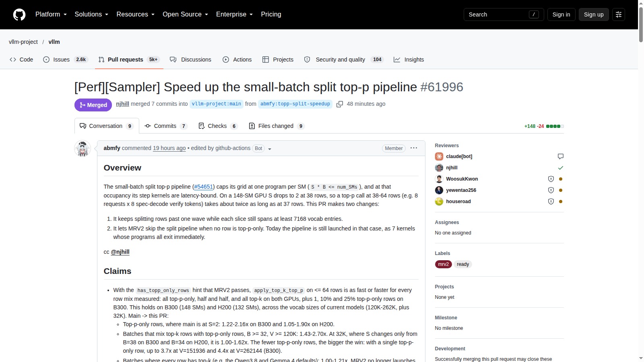Open the #54651 pull request link

pyautogui.click(x=204, y=187)
